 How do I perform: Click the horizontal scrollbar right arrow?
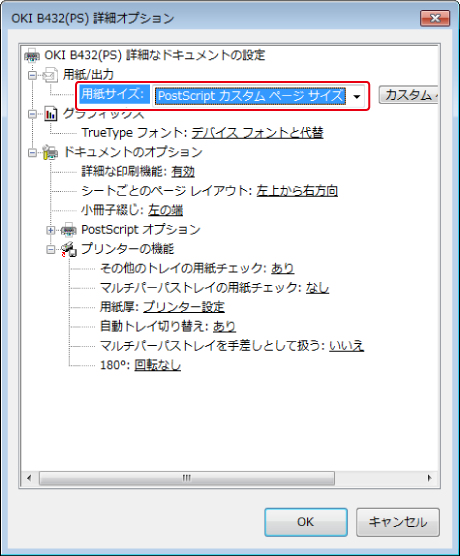pos(429,478)
